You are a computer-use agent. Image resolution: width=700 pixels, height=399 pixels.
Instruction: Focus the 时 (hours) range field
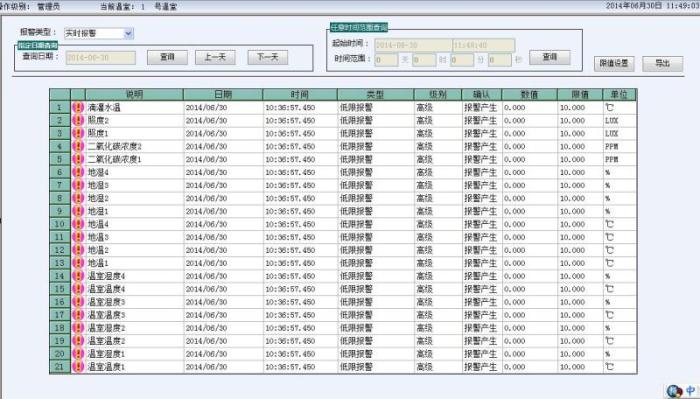pyautogui.click(x=424, y=59)
